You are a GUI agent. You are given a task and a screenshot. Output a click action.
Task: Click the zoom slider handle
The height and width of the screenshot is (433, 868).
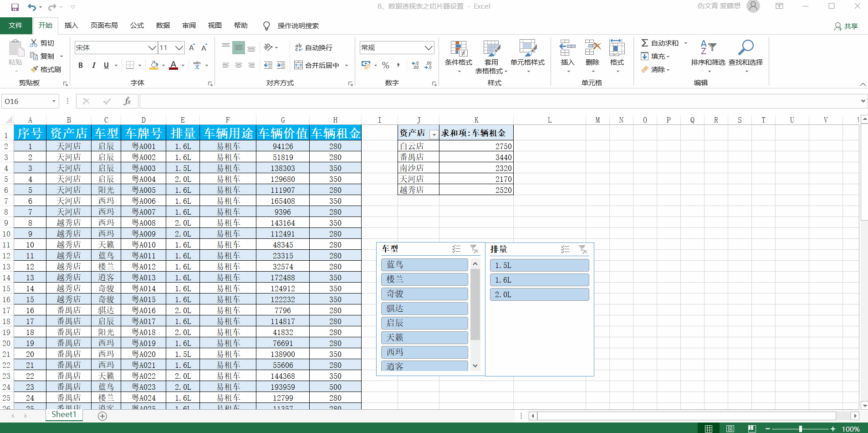pos(800,429)
